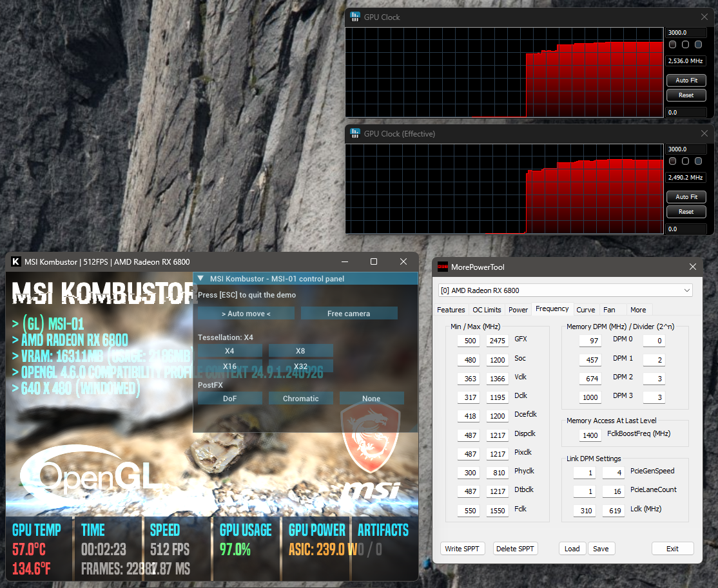Click the GPU Clock window graph icon
718x588 pixels.
click(355, 17)
